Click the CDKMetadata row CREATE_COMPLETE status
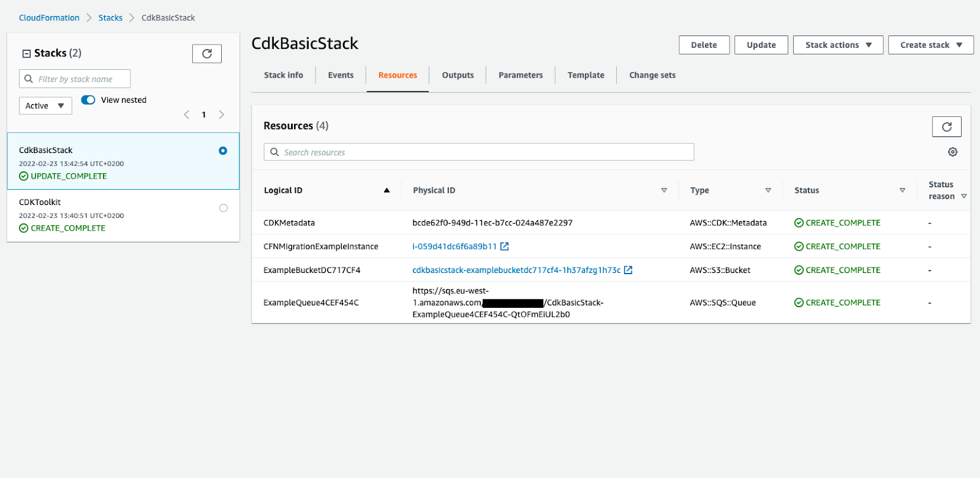The height and width of the screenshot is (478, 980). (x=837, y=223)
